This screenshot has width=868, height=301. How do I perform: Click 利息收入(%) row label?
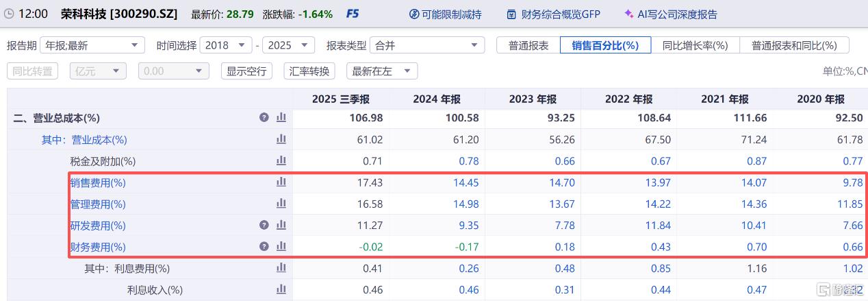pyautogui.click(x=155, y=289)
